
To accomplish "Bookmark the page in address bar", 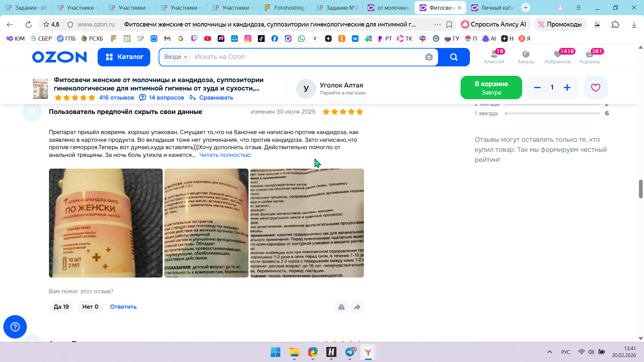I will (449, 24).
